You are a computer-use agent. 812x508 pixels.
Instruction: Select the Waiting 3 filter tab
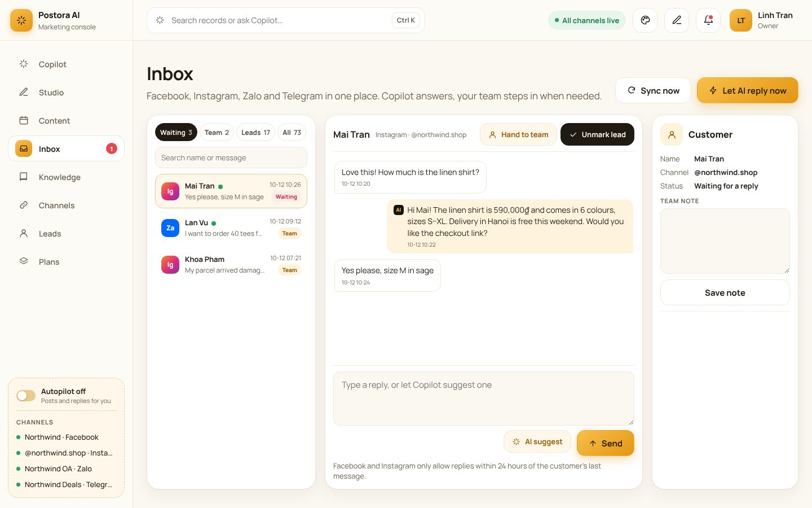pyautogui.click(x=176, y=133)
